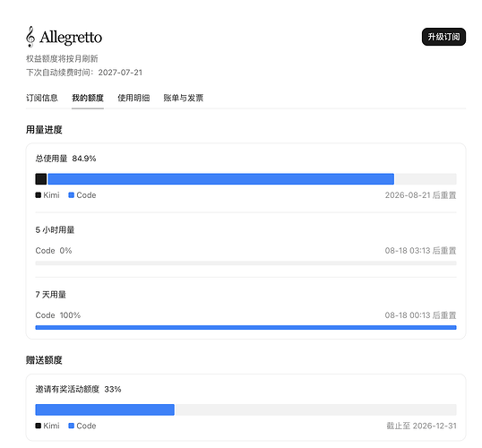Viewport: 482px width, 448px height.
Task: Click the 截止至 2026-12-31 expiry text
Action: [x=421, y=426]
